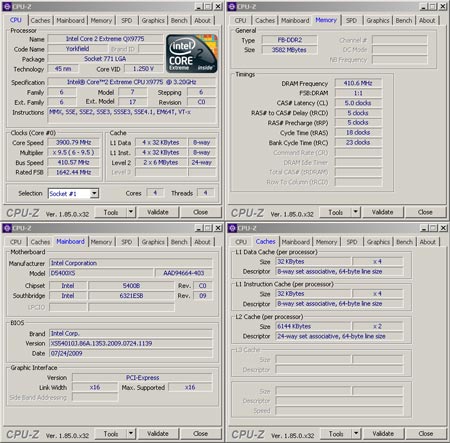
Task: Click BIOS Date field 07/24/2009
Action: pos(131,353)
